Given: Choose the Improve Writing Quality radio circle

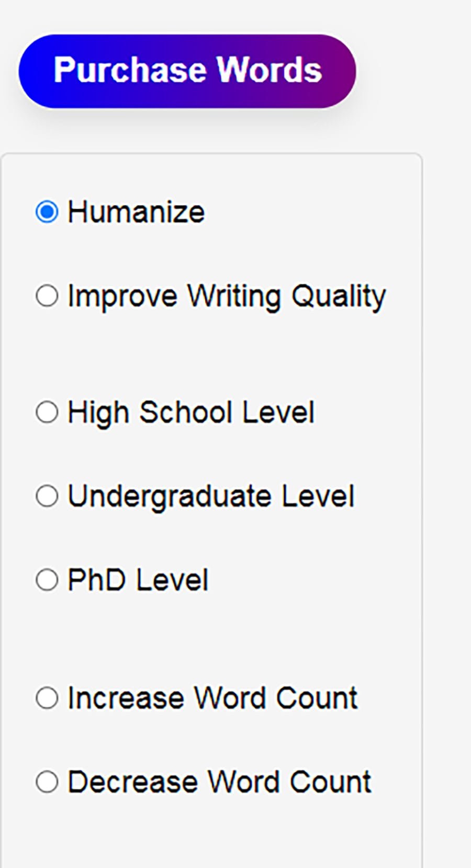Looking at the screenshot, I should click(x=47, y=296).
